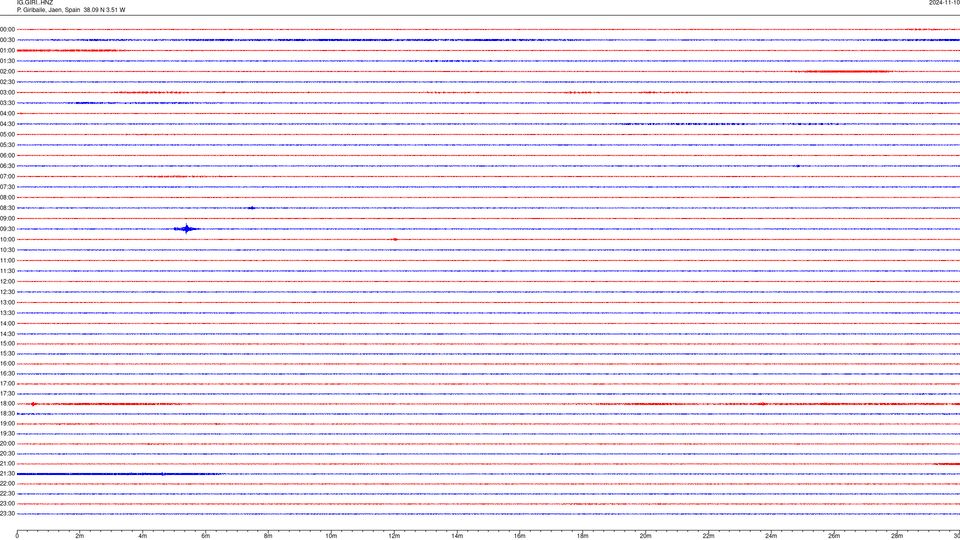Select the 23:30 time label
960x540 pixels.
tap(7, 514)
